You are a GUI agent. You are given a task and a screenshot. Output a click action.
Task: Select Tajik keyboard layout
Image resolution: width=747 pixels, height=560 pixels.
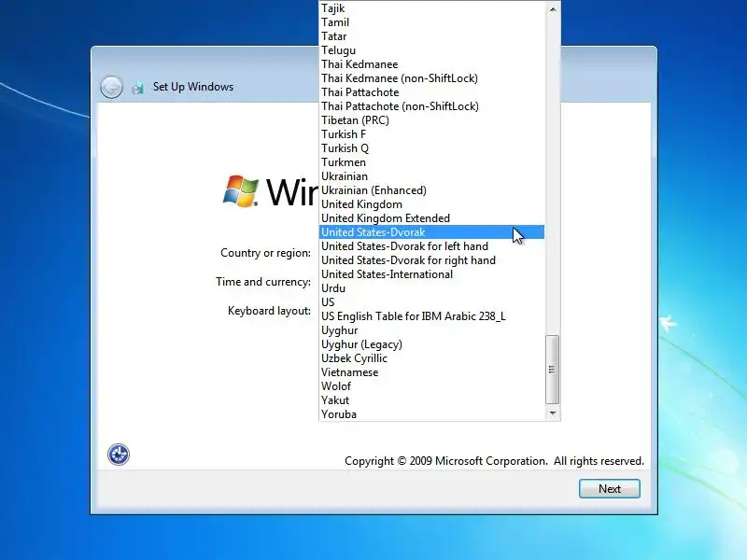tap(431, 8)
